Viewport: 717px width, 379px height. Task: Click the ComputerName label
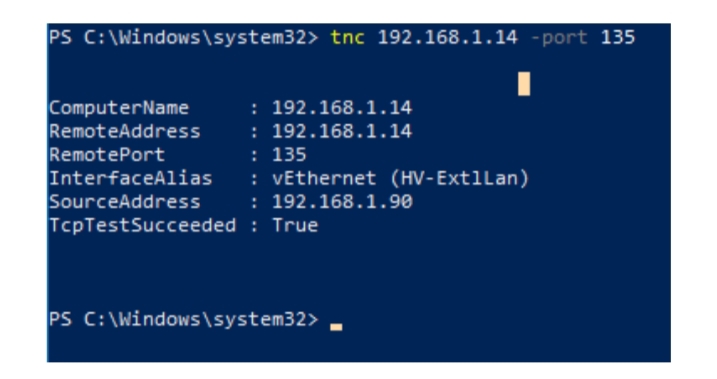click(119, 108)
